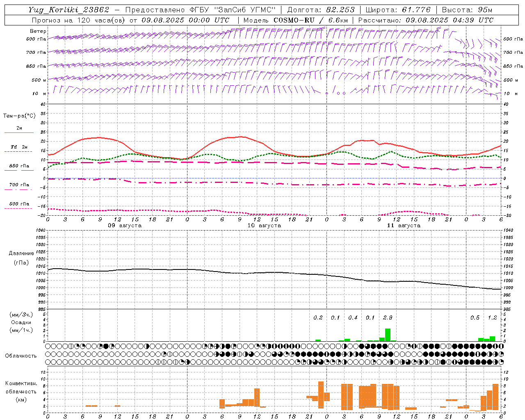Screen dimensions: 525x420
Task: Click the 'Высота: 95м' field in header
Action: [x=467, y=10]
